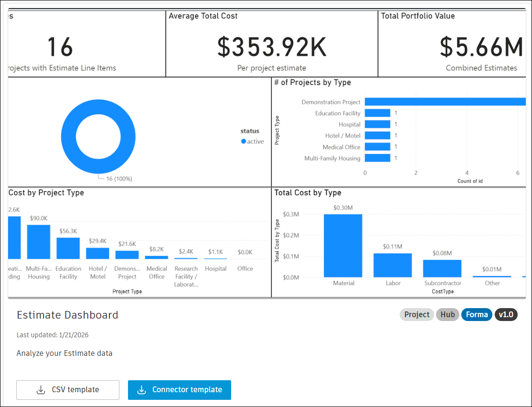Click the $21.6K Demonstration Project column
Viewport: 532px width, 407px height.
click(x=127, y=255)
